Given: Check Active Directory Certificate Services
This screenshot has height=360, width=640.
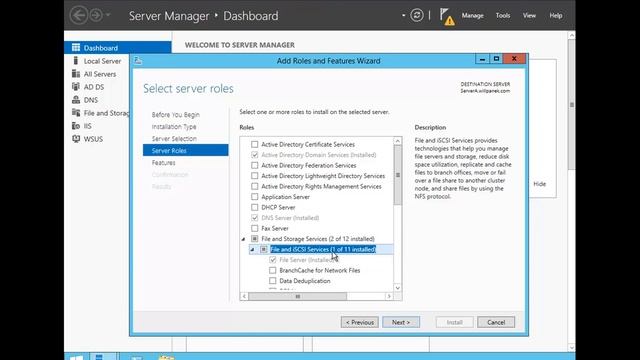Looking at the screenshot, I should click(255, 144).
